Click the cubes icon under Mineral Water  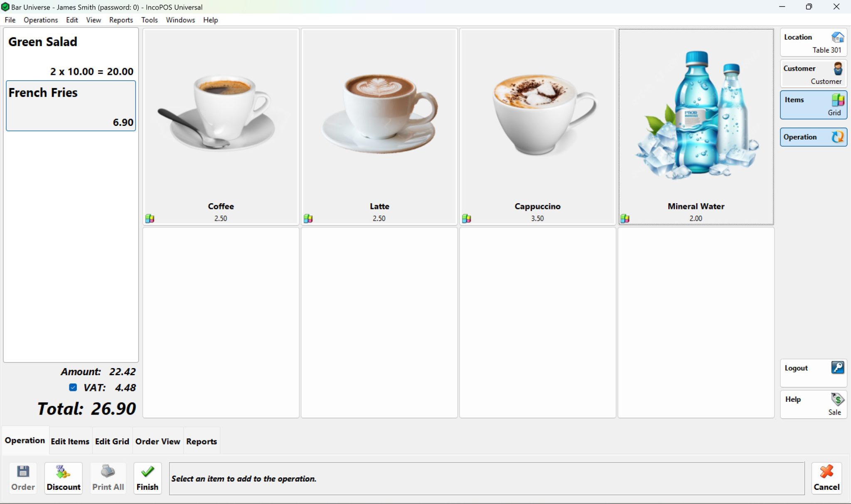tap(625, 219)
